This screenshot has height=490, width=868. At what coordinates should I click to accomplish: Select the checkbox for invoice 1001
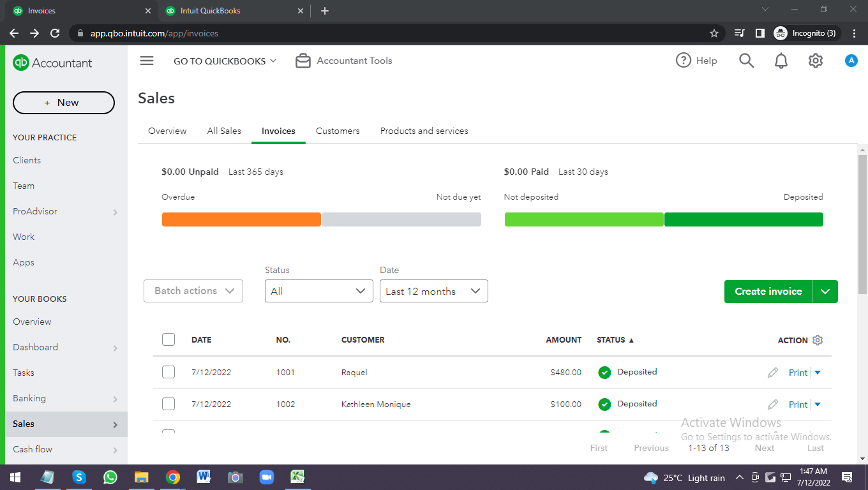point(168,372)
